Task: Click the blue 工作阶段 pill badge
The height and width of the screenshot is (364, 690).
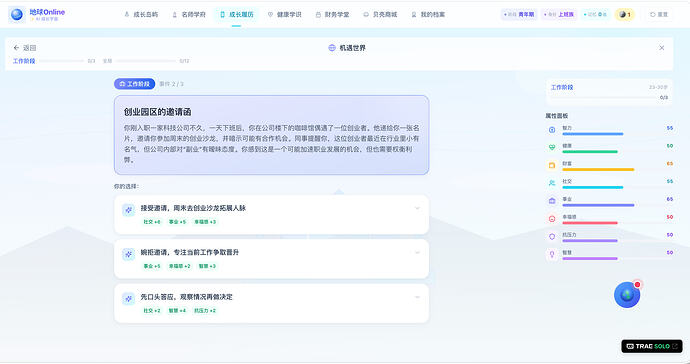Action: [x=135, y=84]
